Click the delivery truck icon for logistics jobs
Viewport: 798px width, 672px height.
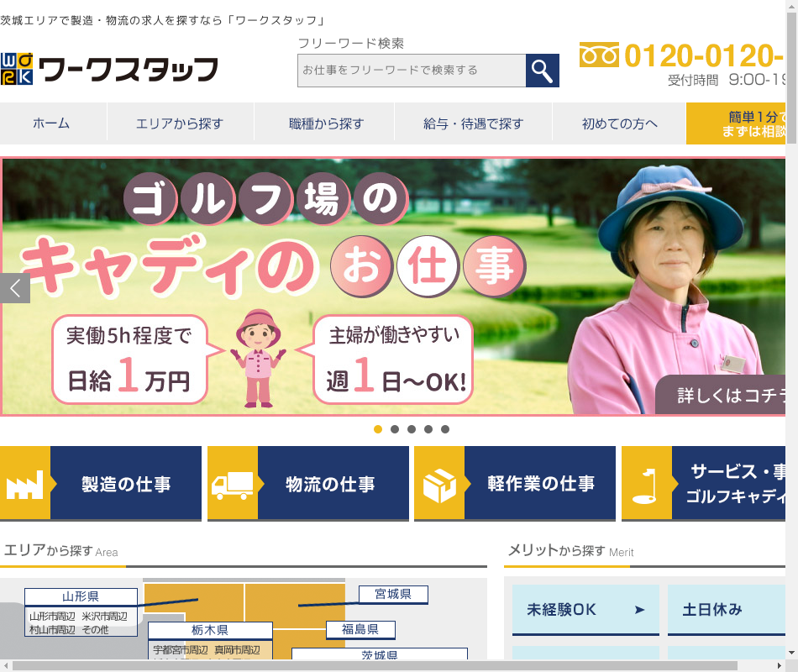click(232, 485)
